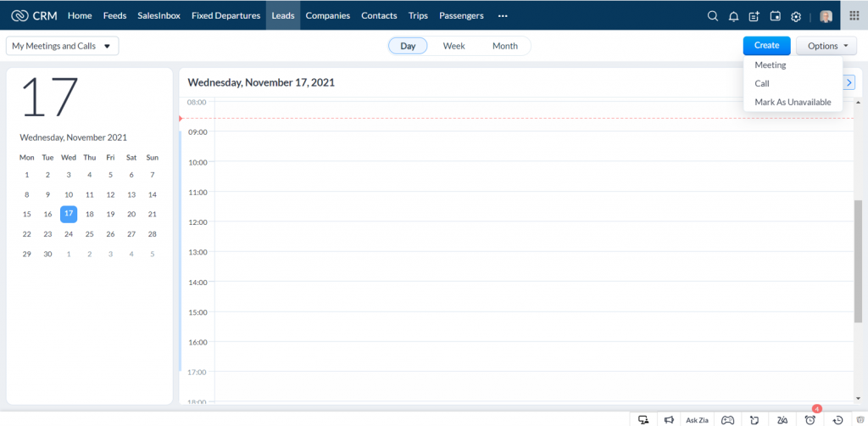Screen dimensions: 868x426
Task: Click the scrollbar down arrow of the day view
Action: [858, 398]
